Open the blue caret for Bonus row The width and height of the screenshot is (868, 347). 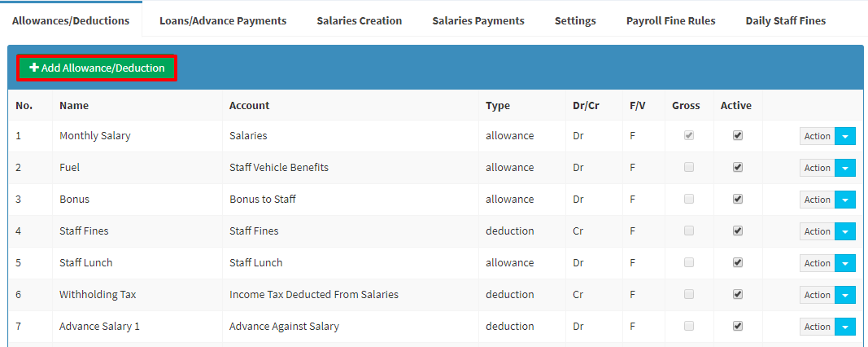point(844,200)
